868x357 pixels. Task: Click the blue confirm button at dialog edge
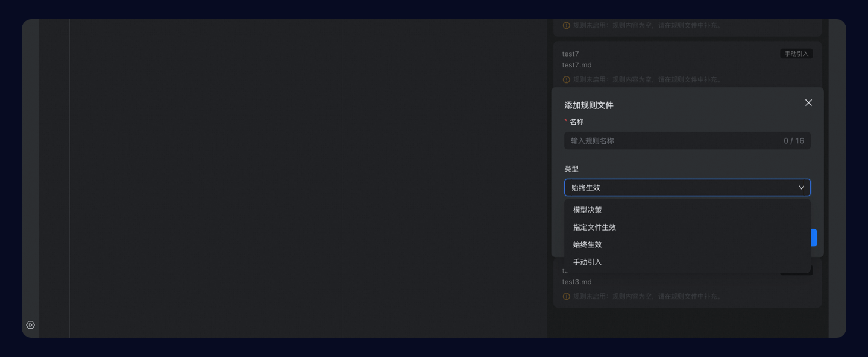(814, 238)
